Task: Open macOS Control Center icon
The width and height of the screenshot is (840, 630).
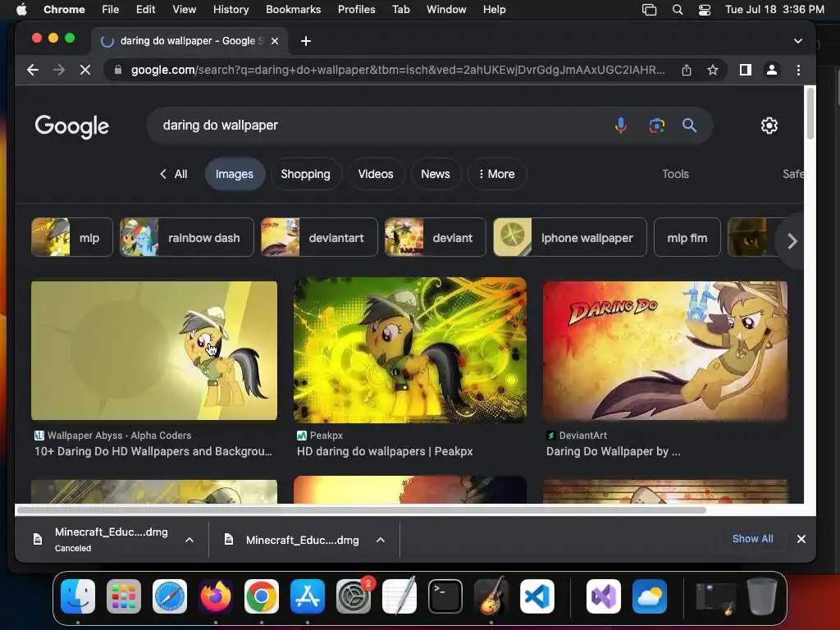Action: pos(705,10)
